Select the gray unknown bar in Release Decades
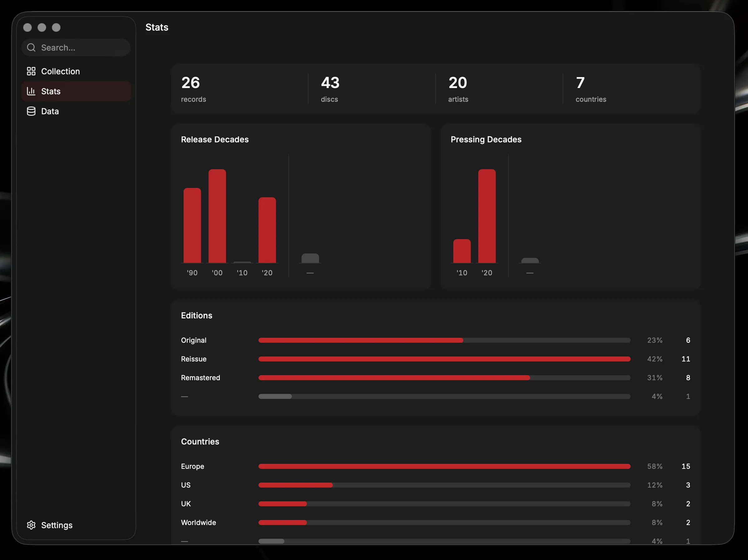Image resolution: width=748 pixels, height=560 pixels. (x=310, y=258)
